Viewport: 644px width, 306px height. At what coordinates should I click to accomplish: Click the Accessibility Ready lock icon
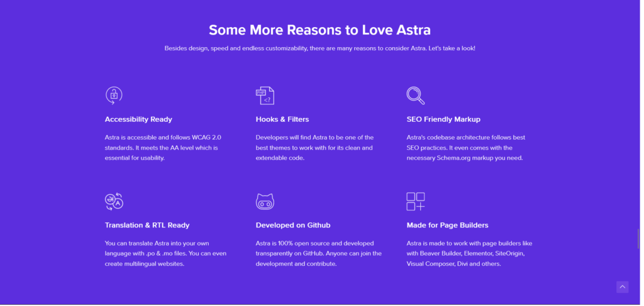pos(114,96)
